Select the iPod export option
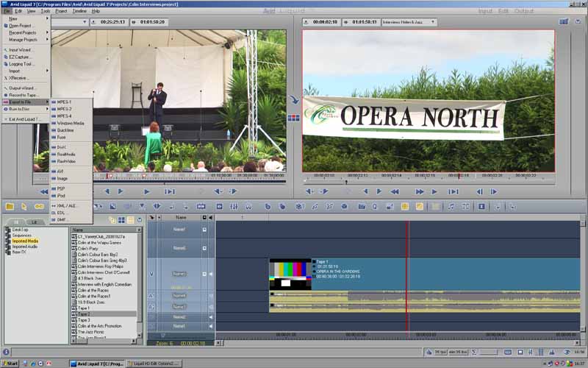The width and height of the screenshot is (588, 368). point(71,196)
